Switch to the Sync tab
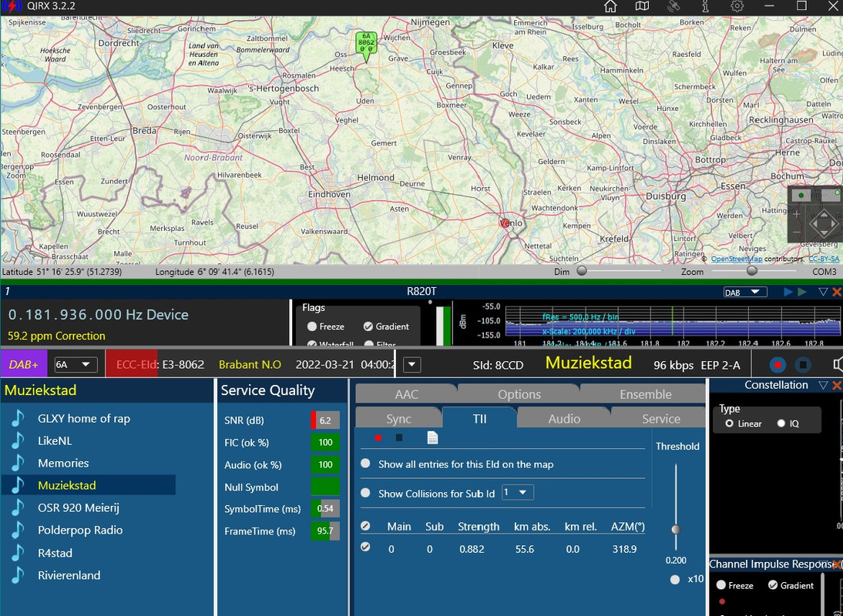843x616 pixels. pos(398,419)
